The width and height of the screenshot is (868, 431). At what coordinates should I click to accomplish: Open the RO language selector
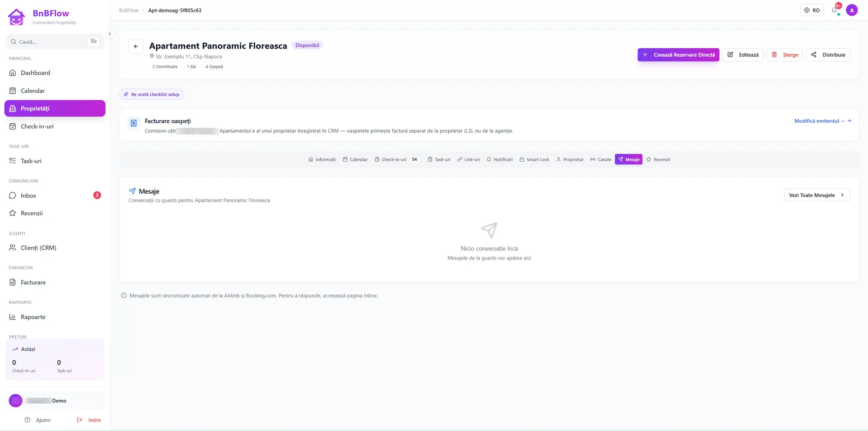pos(812,10)
